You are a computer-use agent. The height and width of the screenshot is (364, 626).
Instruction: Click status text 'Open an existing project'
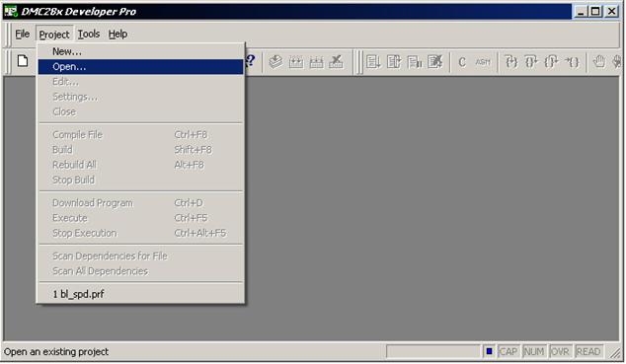point(56,351)
